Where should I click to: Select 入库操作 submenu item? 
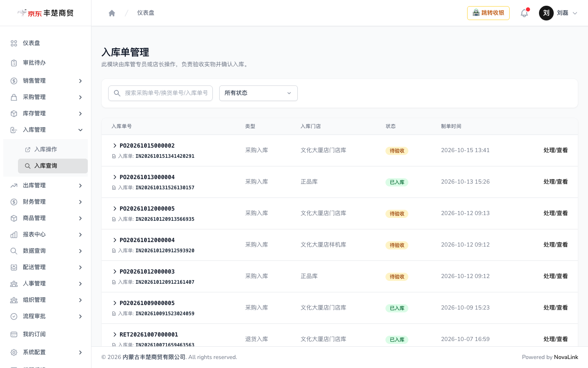click(x=53, y=150)
